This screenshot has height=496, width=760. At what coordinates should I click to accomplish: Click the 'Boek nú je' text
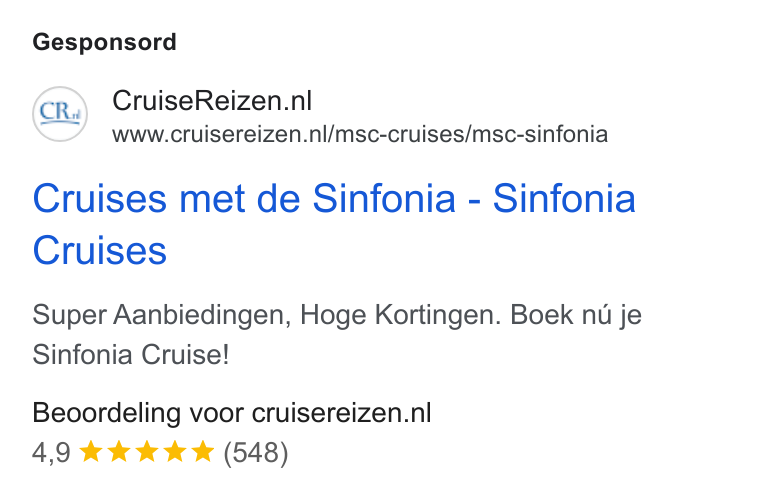point(576,315)
